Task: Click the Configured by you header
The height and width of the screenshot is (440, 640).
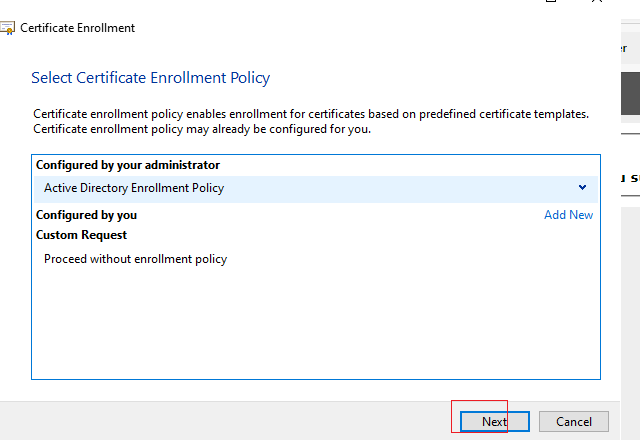Action: pos(86,215)
